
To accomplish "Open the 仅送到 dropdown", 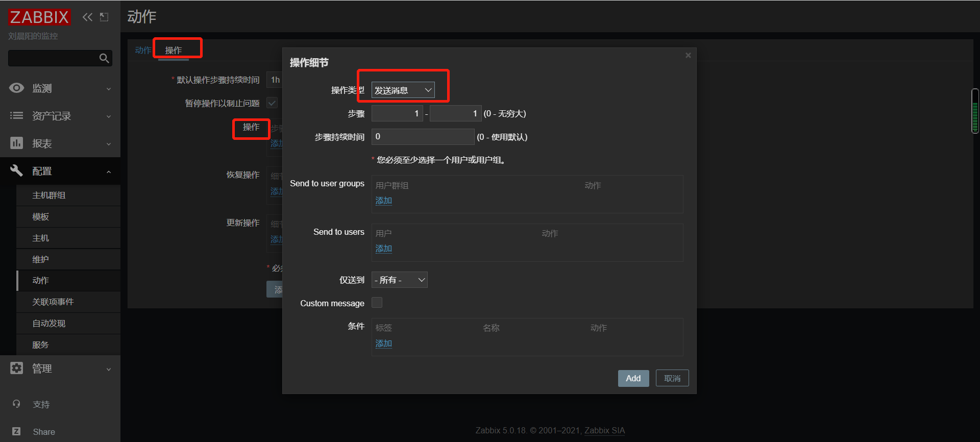I will click(400, 280).
